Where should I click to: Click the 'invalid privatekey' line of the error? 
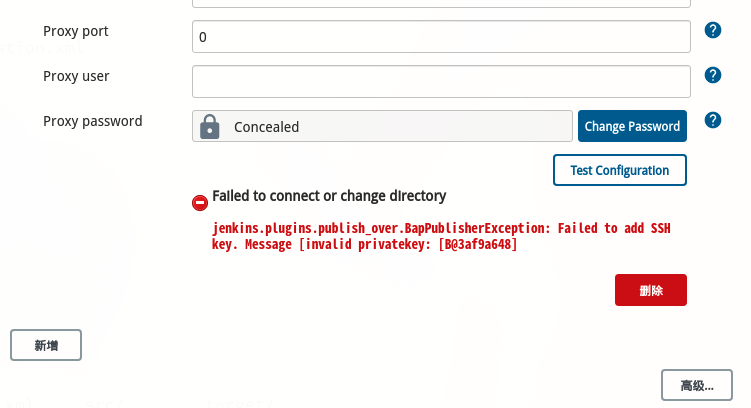pyautogui.click(x=365, y=244)
